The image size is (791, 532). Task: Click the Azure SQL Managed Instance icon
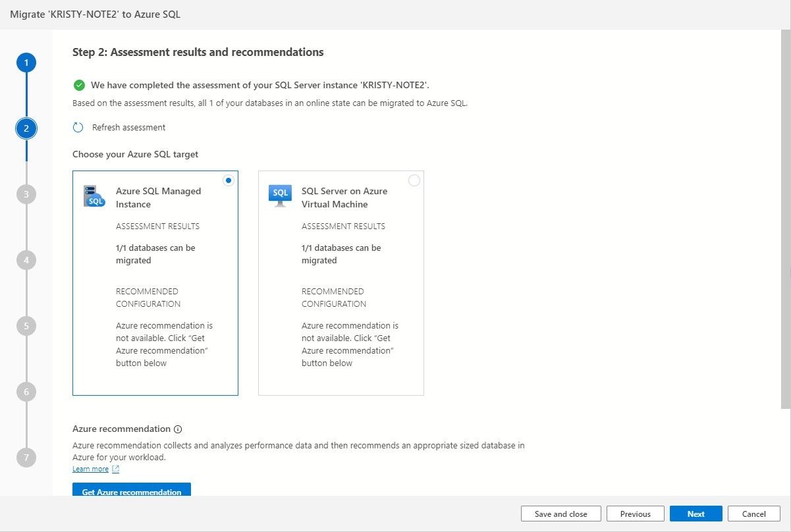tap(94, 196)
